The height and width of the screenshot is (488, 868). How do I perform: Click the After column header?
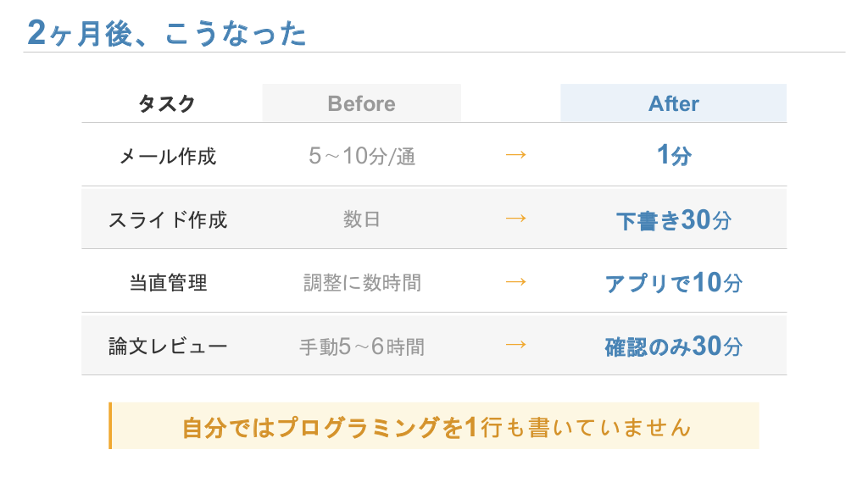click(673, 103)
